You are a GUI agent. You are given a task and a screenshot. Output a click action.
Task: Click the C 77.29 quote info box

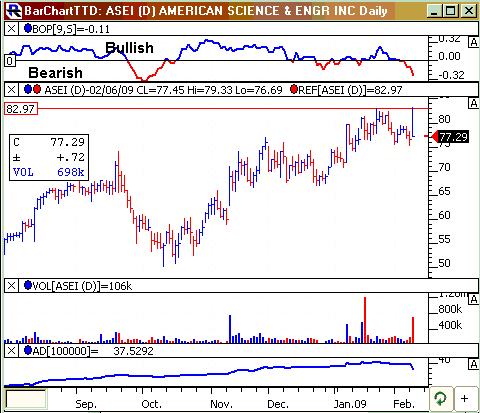(49, 157)
